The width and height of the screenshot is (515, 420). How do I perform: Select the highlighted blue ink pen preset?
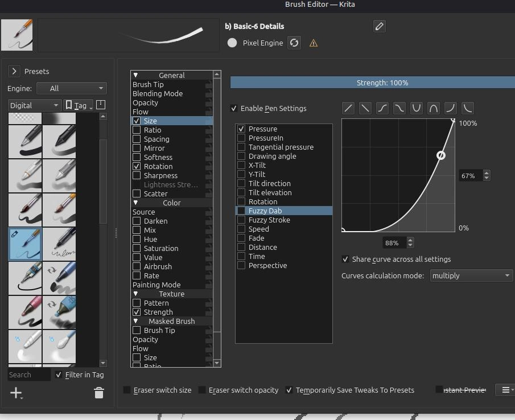(25, 244)
